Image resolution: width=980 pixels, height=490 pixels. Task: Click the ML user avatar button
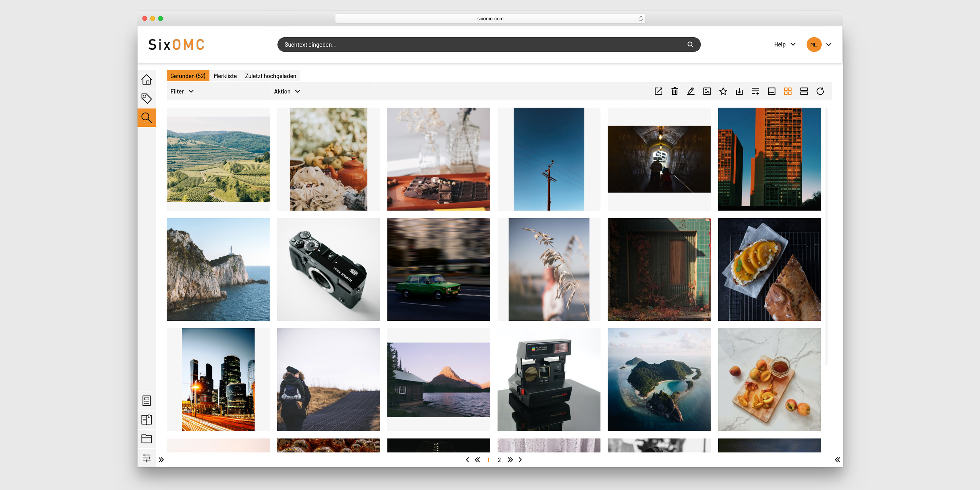click(x=814, y=44)
